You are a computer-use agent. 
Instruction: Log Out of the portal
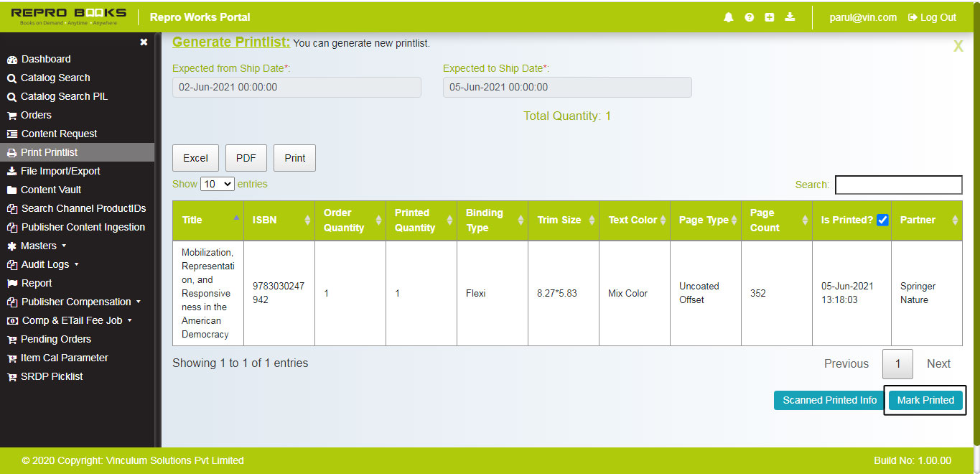[931, 17]
